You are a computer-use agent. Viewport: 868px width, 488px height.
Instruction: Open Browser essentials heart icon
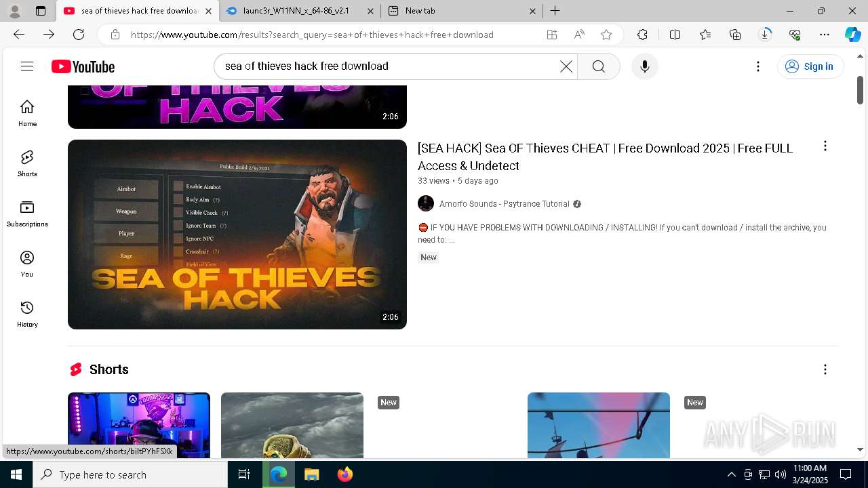point(795,35)
